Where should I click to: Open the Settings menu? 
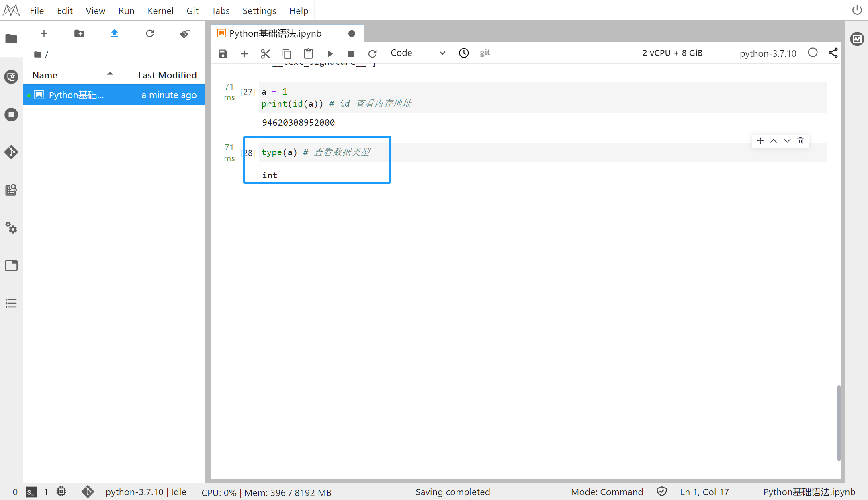tap(259, 11)
